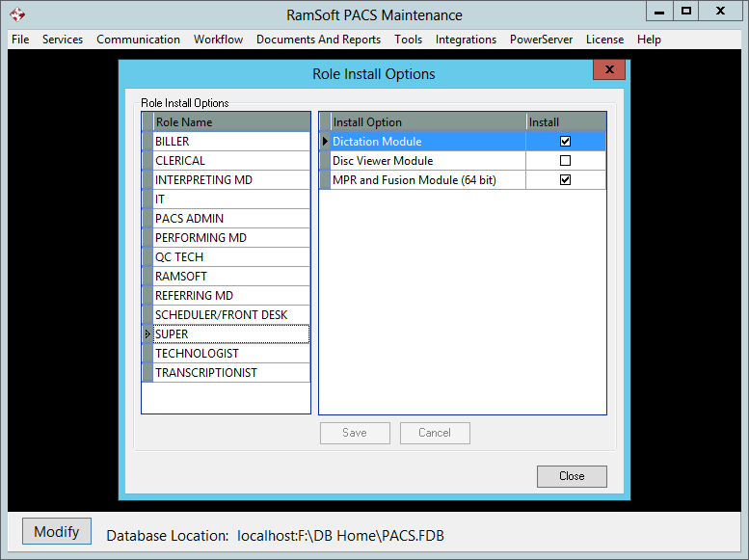
Task: Open the Services menu
Action: [x=63, y=40]
